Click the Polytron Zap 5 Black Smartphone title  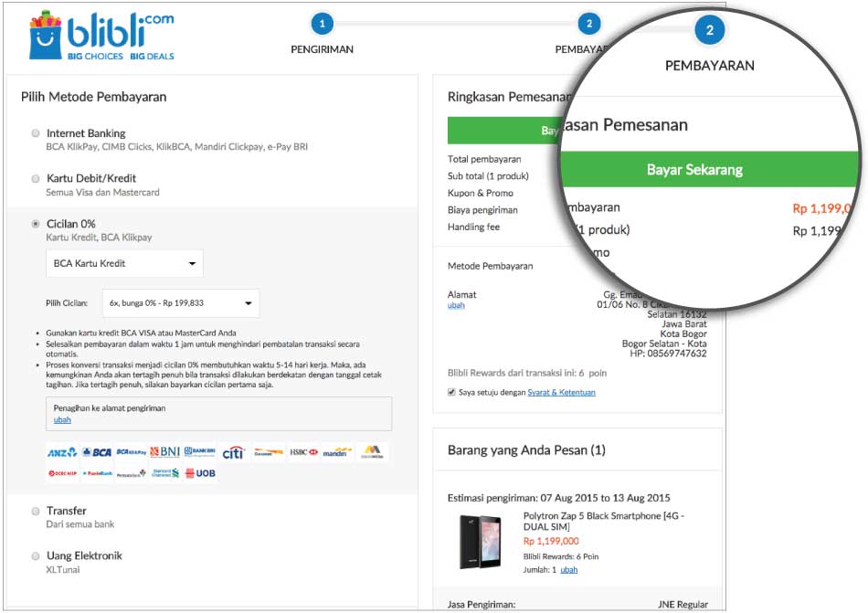coord(604,521)
